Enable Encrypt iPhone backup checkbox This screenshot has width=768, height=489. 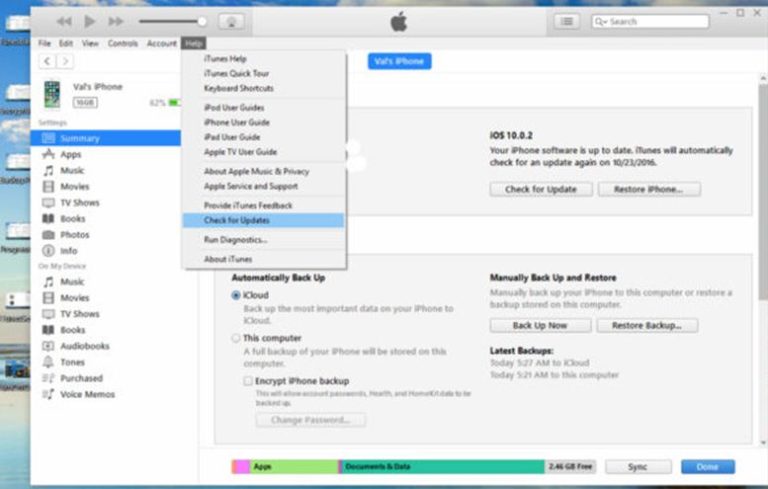coord(248,381)
